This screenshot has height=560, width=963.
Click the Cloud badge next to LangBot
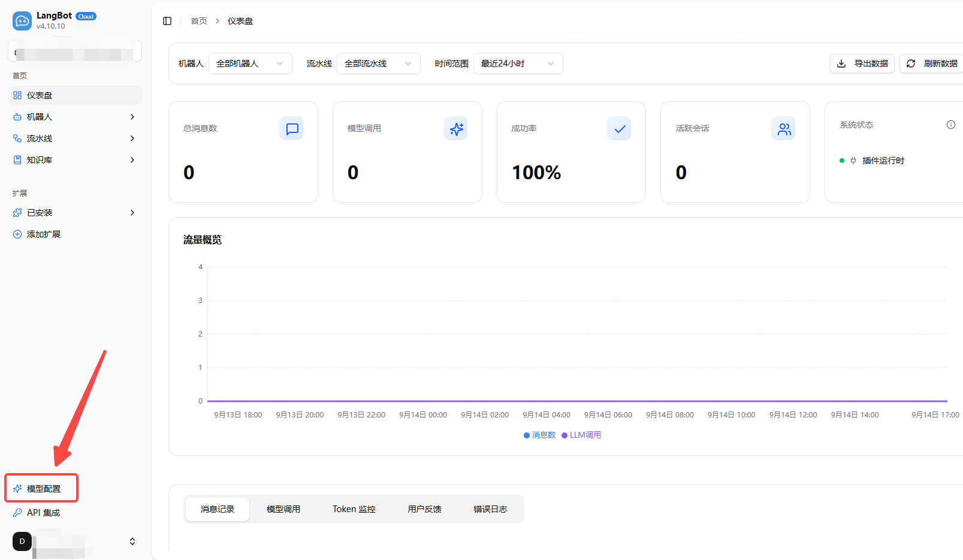point(86,16)
